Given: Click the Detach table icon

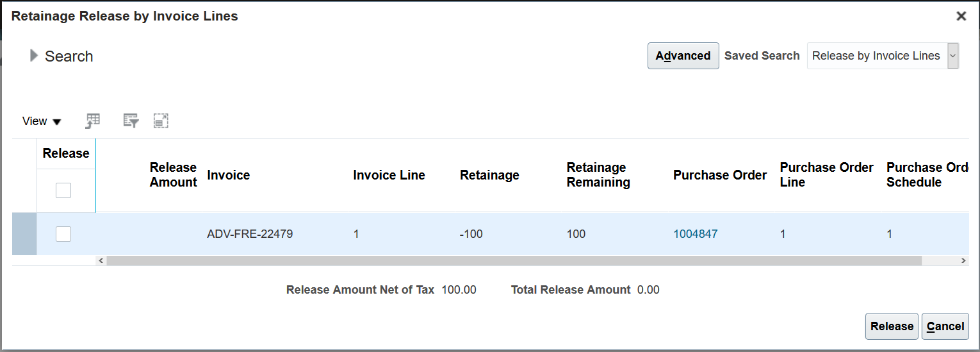Looking at the screenshot, I should click(x=161, y=121).
